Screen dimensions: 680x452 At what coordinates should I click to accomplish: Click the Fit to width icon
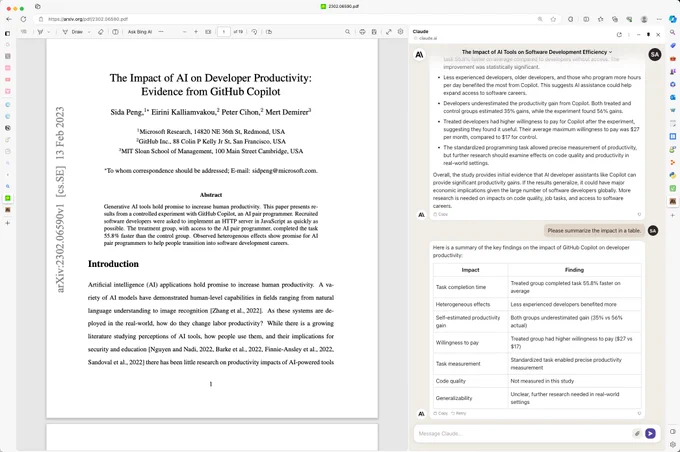coord(208,32)
